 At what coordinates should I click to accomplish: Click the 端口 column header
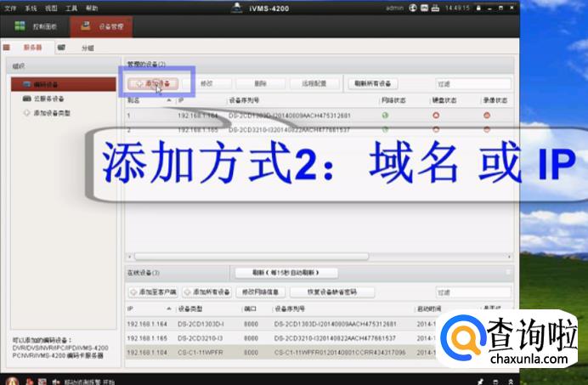click(x=250, y=309)
